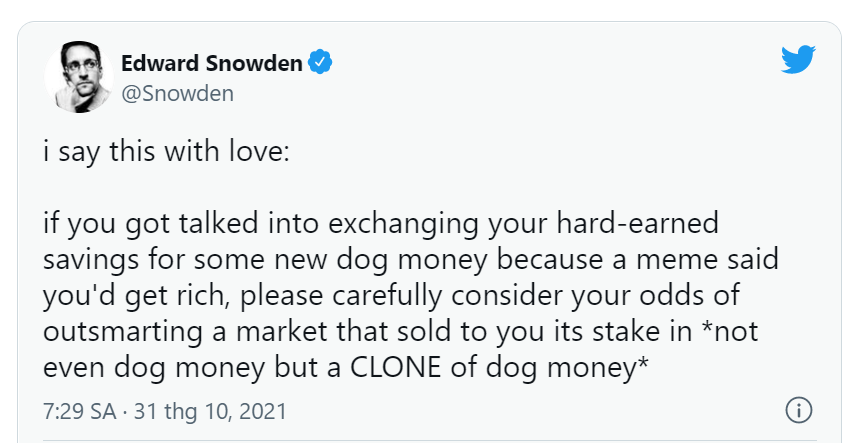
Task: Click the line starting "you'd get rich, please"
Action: pyautogui.click(x=391, y=296)
